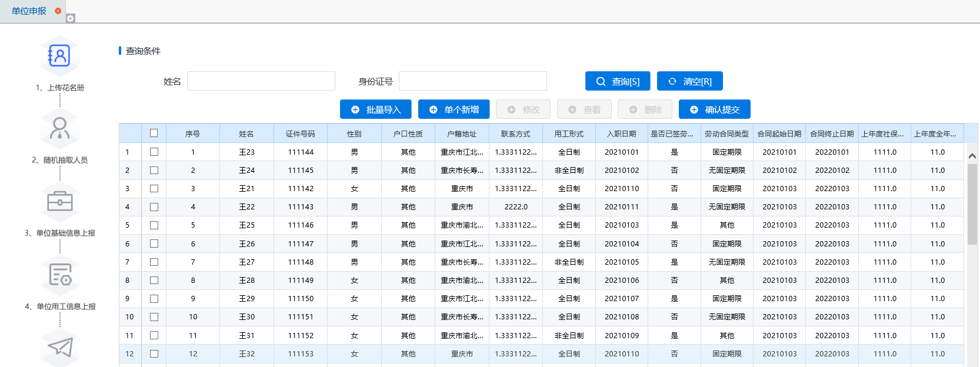
Task: Check the box for row 王31
Action: pyautogui.click(x=154, y=335)
